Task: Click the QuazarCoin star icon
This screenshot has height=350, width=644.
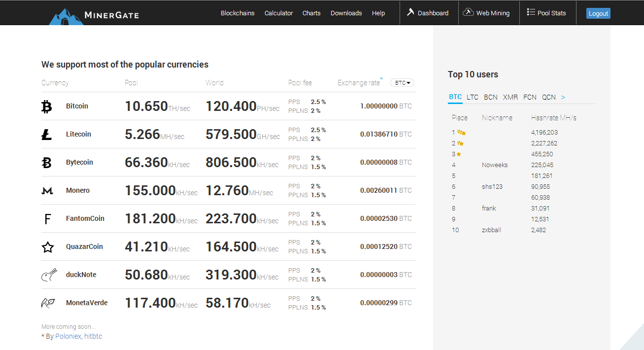Action: (47, 246)
